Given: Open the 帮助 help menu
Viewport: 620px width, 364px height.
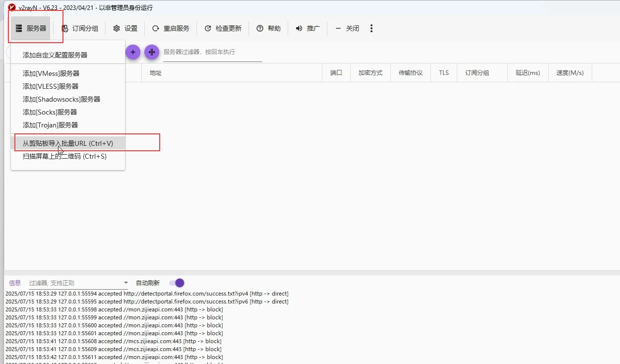Looking at the screenshot, I should coord(268,28).
